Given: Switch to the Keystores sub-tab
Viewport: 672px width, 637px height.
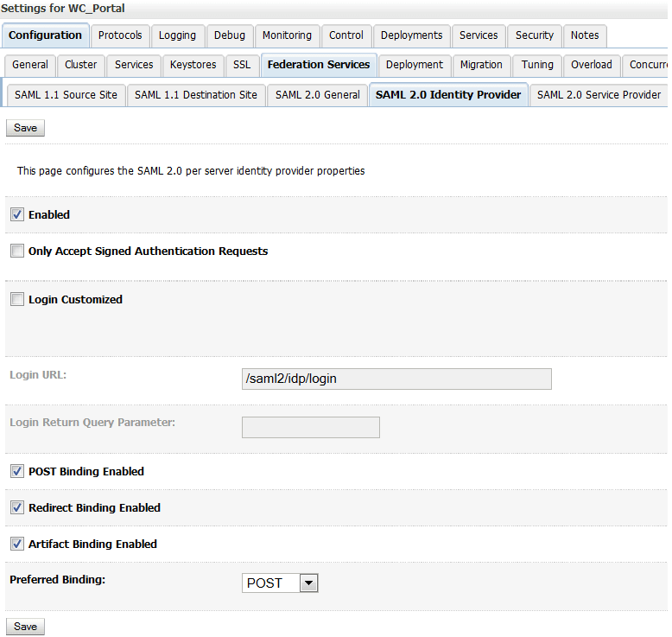Looking at the screenshot, I should pyautogui.click(x=193, y=65).
